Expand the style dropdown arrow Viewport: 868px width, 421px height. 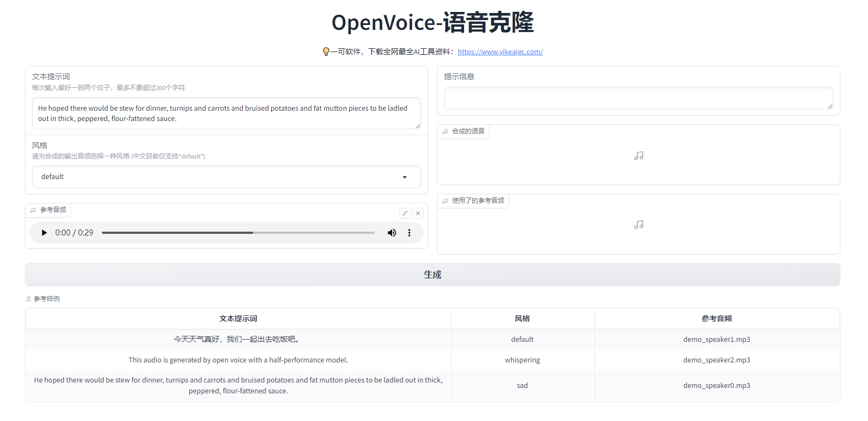pyautogui.click(x=404, y=177)
